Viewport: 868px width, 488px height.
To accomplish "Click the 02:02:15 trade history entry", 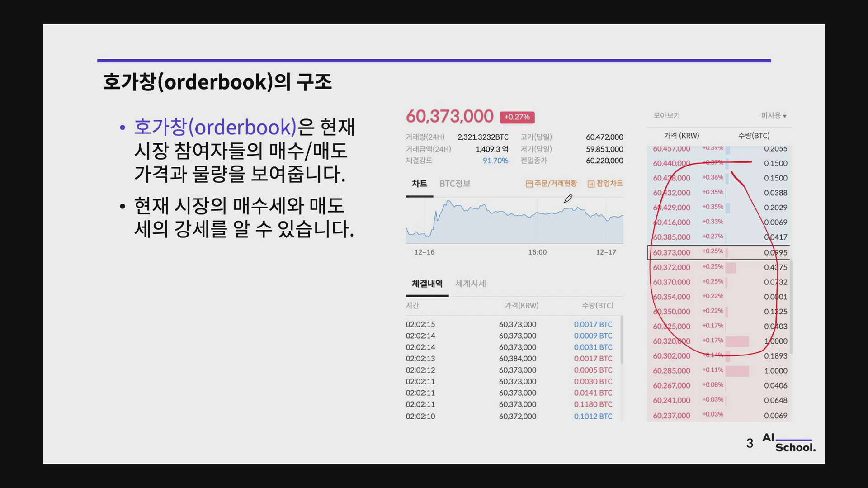I will [420, 324].
